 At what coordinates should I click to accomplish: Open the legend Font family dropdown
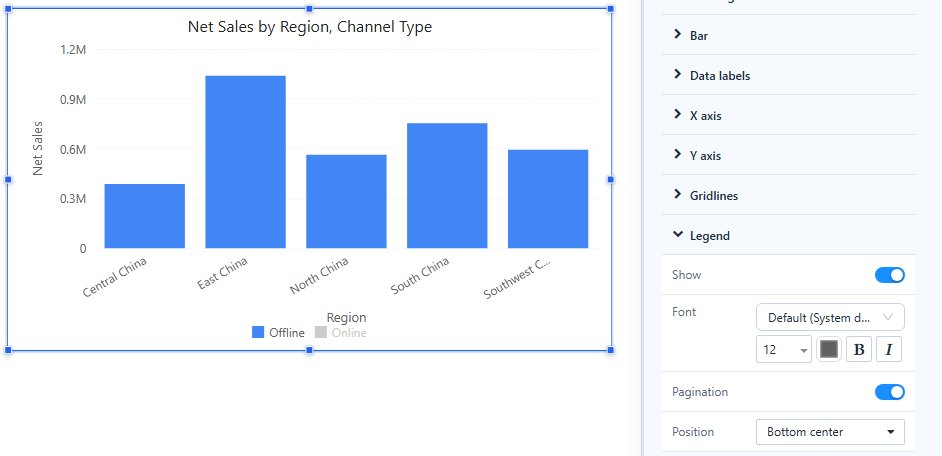coord(830,317)
